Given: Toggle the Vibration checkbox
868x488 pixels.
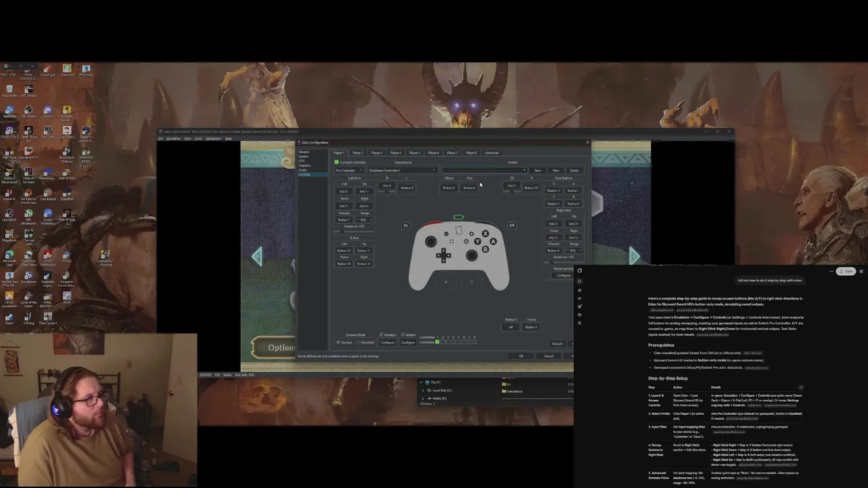Looking at the screenshot, I should click(x=381, y=334).
